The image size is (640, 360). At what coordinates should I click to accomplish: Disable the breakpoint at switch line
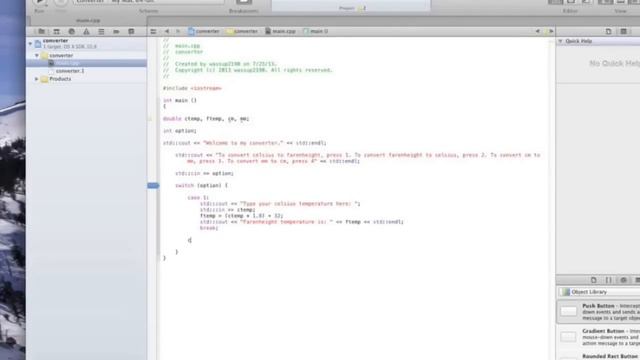[x=153, y=186]
